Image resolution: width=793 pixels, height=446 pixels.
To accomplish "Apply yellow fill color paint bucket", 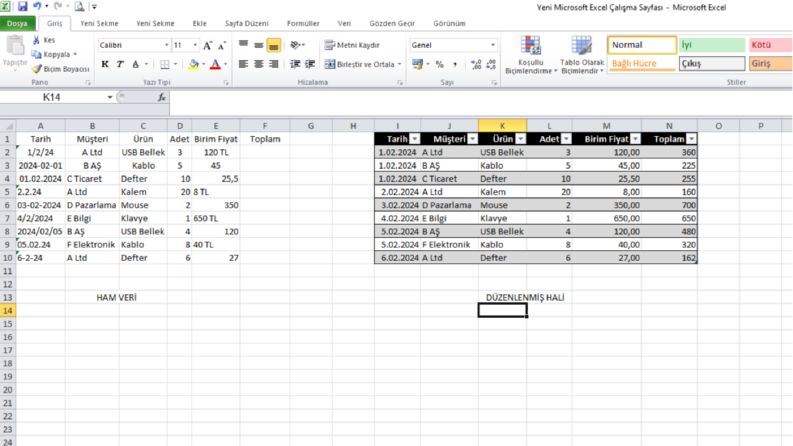I will coord(194,64).
